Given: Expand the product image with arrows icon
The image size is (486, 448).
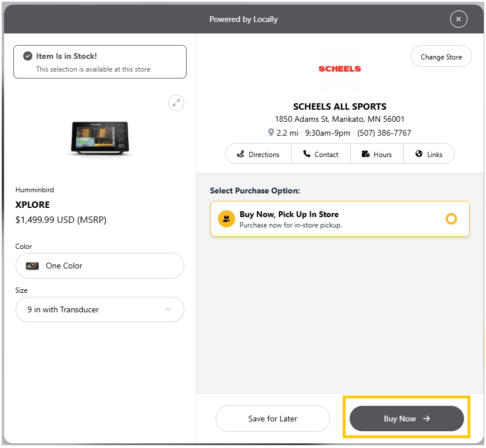Looking at the screenshot, I should click(176, 103).
